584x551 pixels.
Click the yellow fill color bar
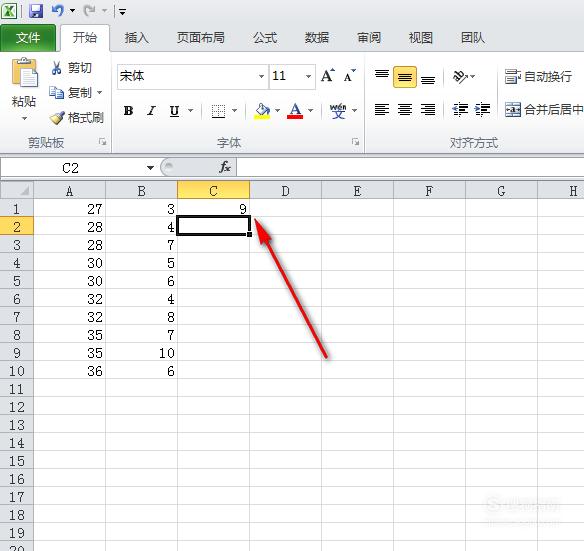pyautogui.click(x=262, y=117)
